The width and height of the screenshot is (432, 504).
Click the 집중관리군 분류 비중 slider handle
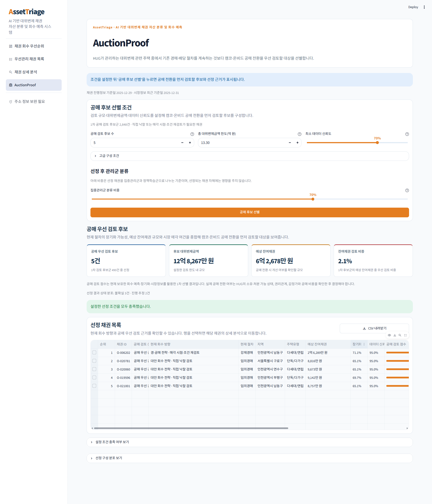coord(313,199)
